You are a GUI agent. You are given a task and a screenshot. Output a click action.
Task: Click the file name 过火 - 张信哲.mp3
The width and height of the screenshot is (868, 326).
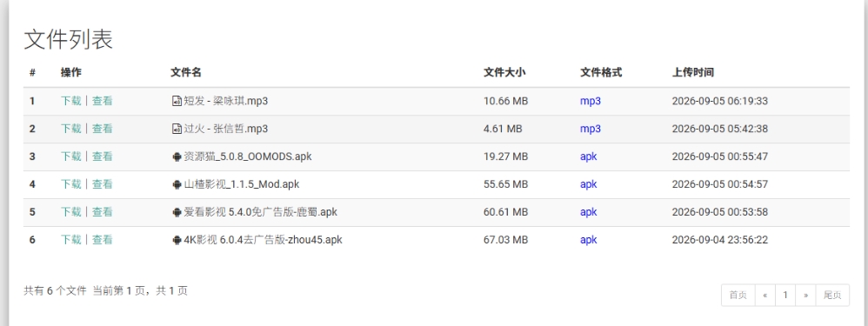tap(226, 129)
